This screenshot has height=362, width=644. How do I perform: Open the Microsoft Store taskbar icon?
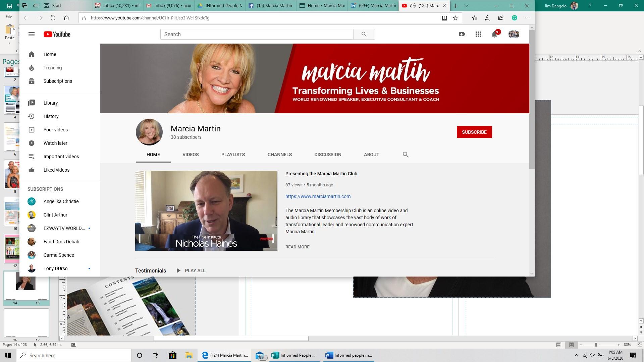tap(172, 355)
